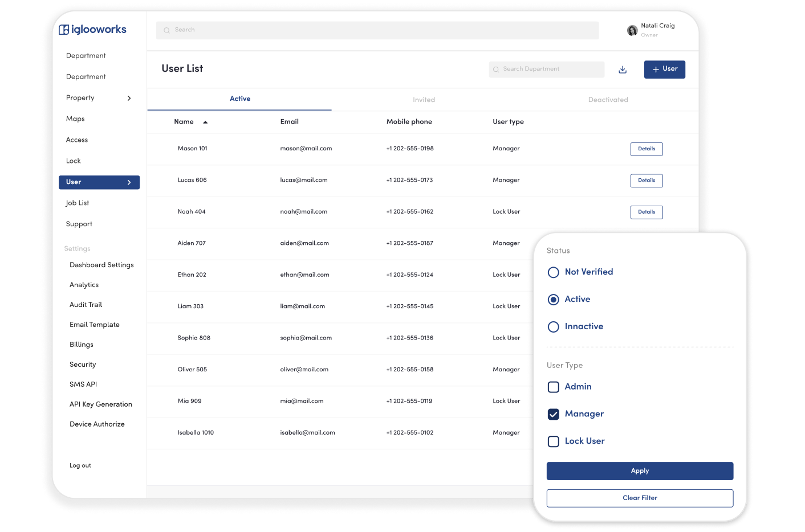Click the User menu arrow icon in sidebar
Viewport: 805px width, 532px height.
click(130, 182)
